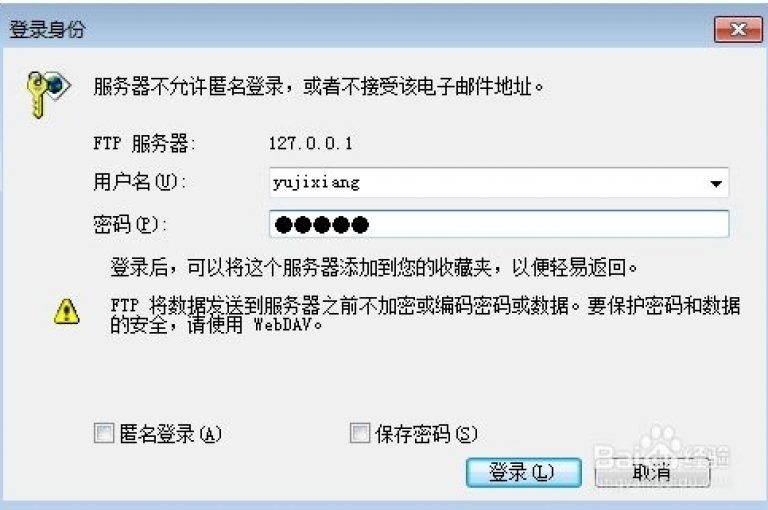Click the 用户名(U): label
Viewport: 768px width, 510px height.
[140, 182]
